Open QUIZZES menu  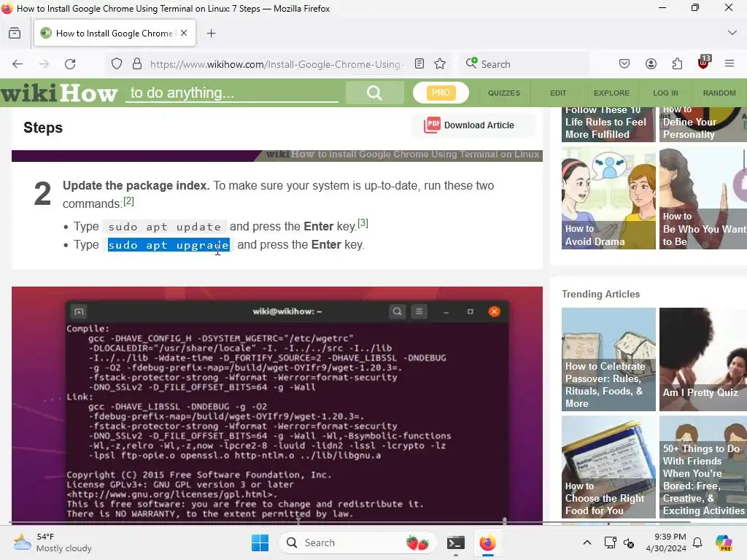pyautogui.click(x=503, y=93)
